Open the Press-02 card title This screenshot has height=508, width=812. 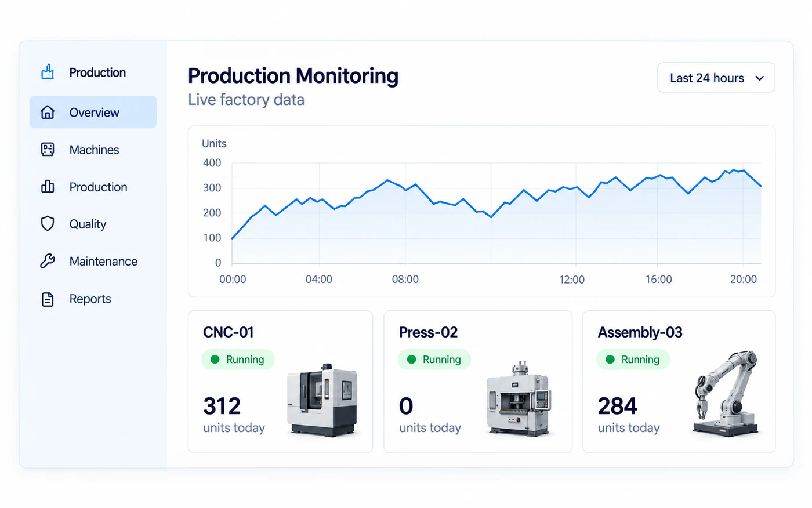tap(428, 332)
